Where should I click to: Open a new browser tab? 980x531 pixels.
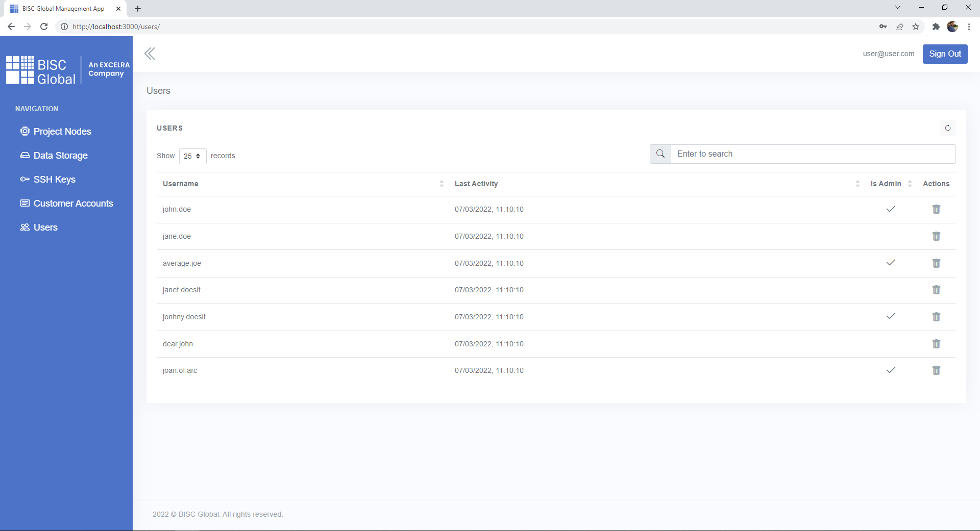(x=138, y=9)
